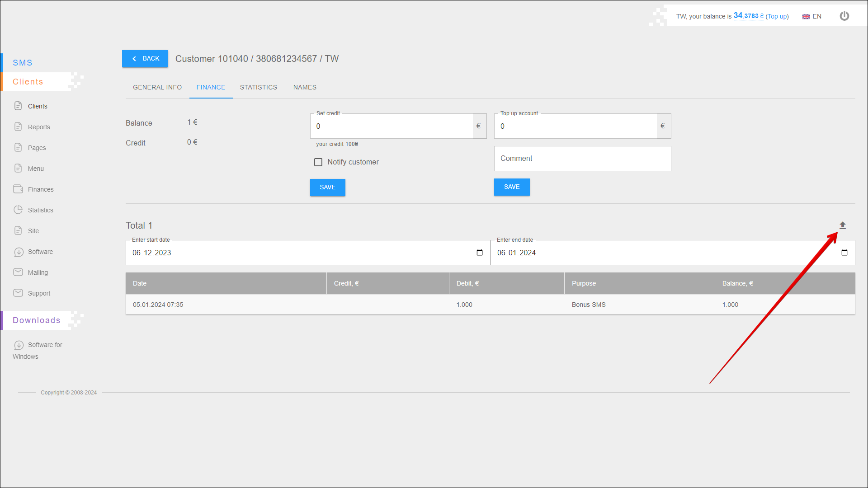Save the Set credit value
Viewport: 868px width, 488px height.
click(327, 188)
